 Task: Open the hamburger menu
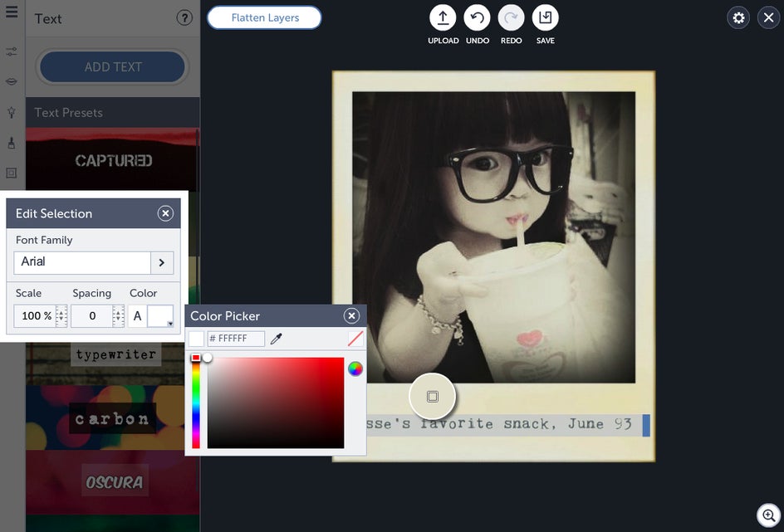tap(12, 12)
